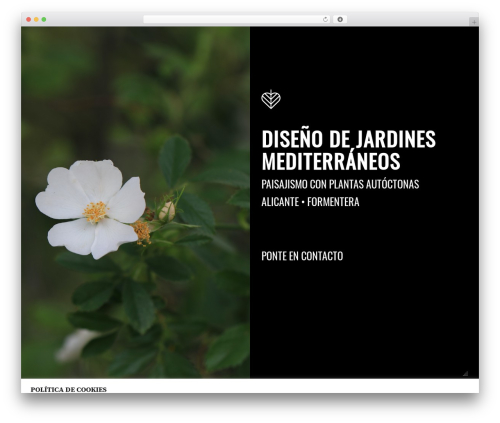Open a new tab with the plus button

(474, 22)
